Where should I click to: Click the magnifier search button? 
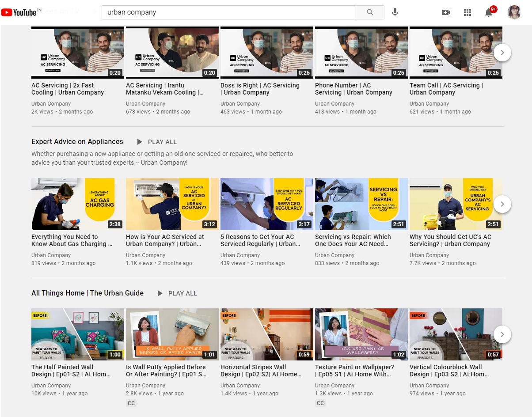(370, 12)
